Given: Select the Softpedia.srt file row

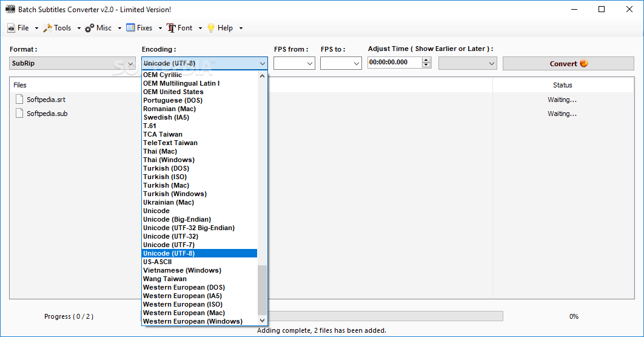Looking at the screenshot, I should [321, 99].
